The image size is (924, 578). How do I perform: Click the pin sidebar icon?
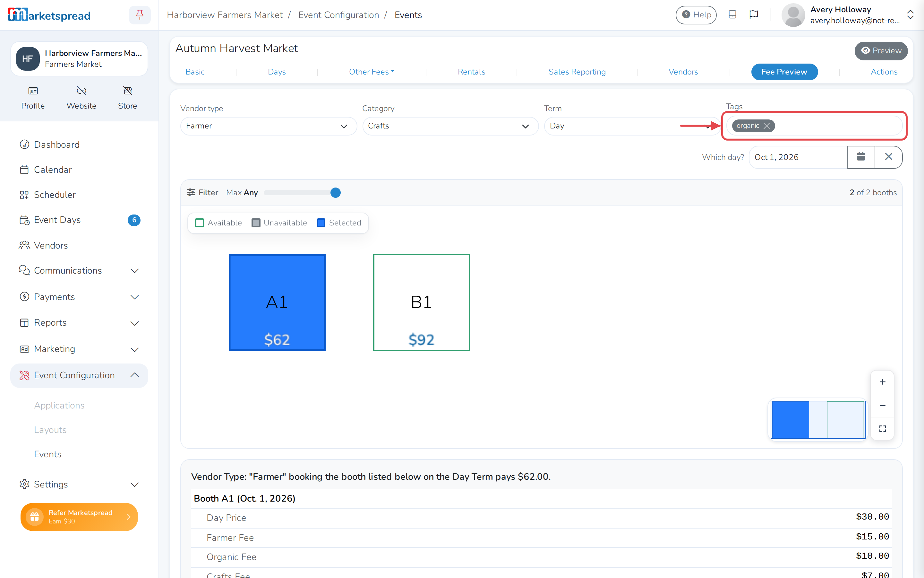point(140,15)
